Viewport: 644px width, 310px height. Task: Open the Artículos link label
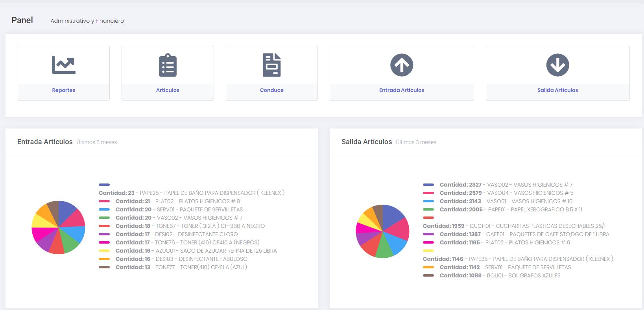coord(168,90)
